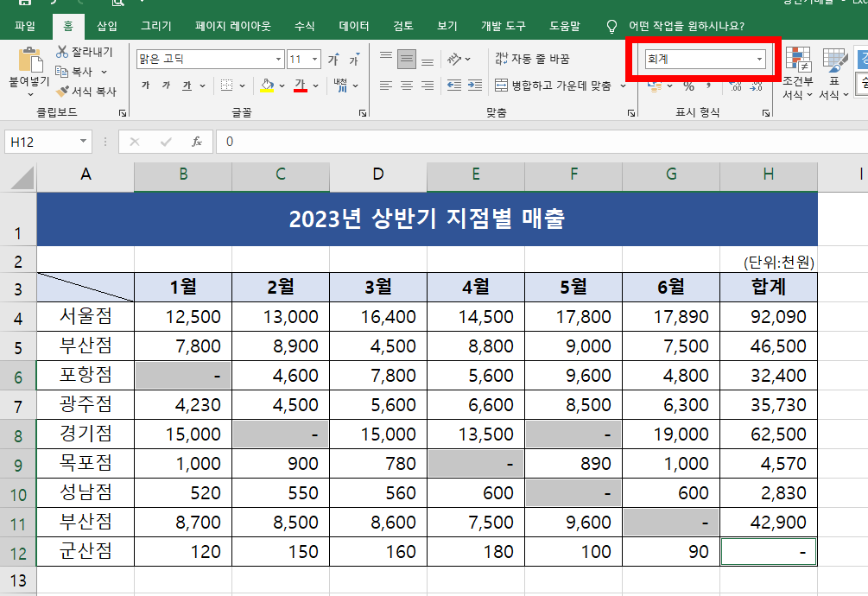The image size is (868, 596).
Task: Expand the underline style dropdown arrow
Action: [203, 86]
